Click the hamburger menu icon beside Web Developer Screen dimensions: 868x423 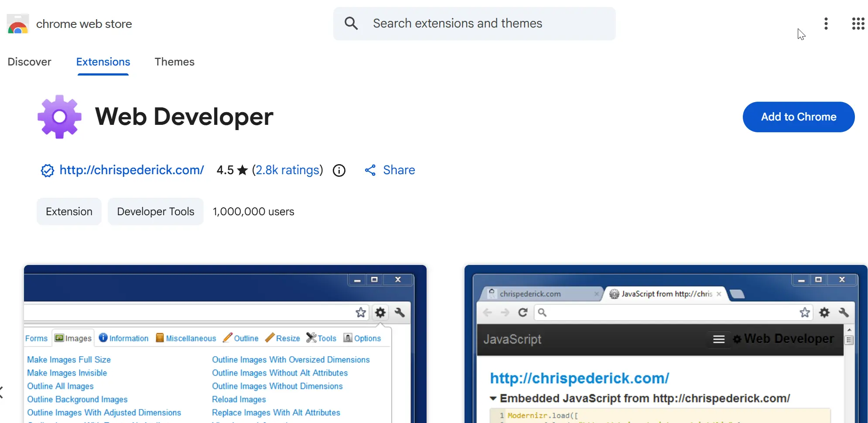point(719,339)
